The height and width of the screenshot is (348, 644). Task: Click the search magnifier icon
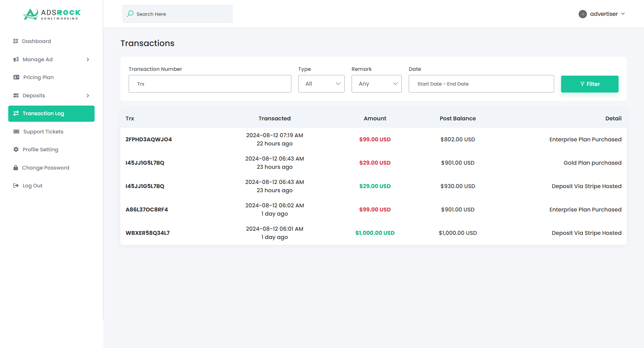[130, 14]
